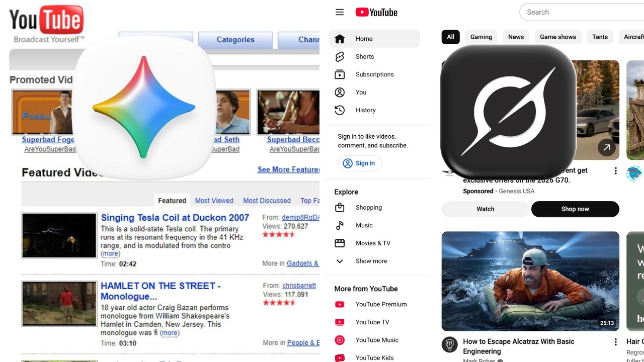Select the Tents filter chip
The height and width of the screenshot is (362, 644).
(600, 37)
